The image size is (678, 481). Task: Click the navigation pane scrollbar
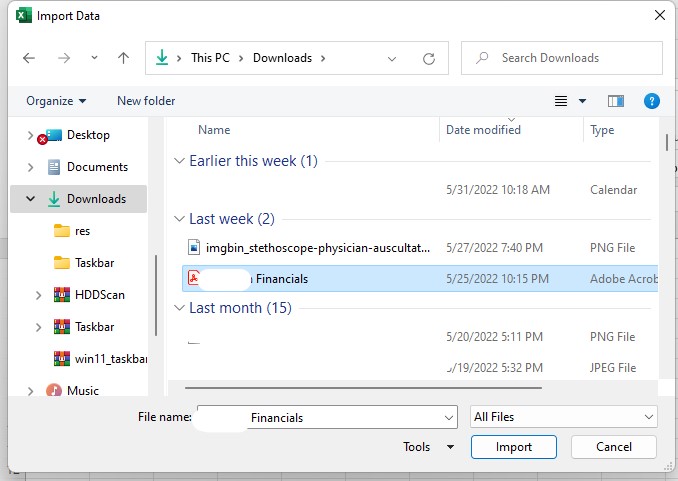click(x=156, y=295)
